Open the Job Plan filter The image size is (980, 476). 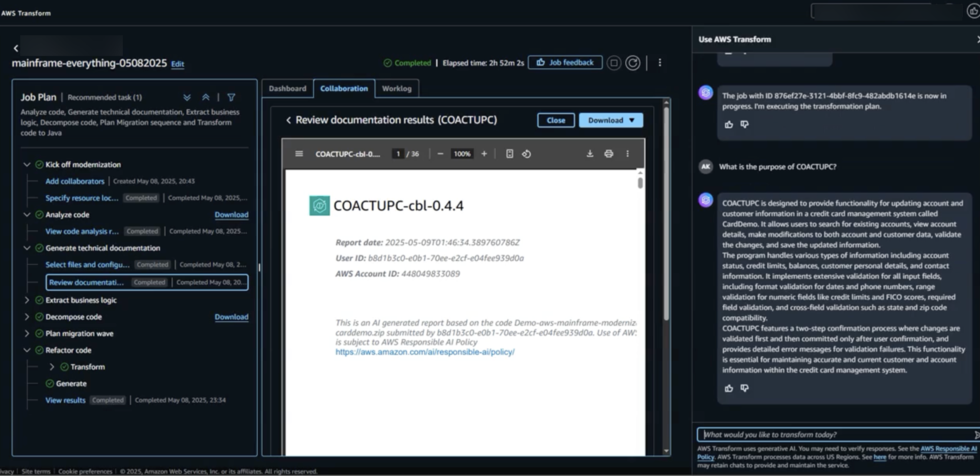pos(231,98)
